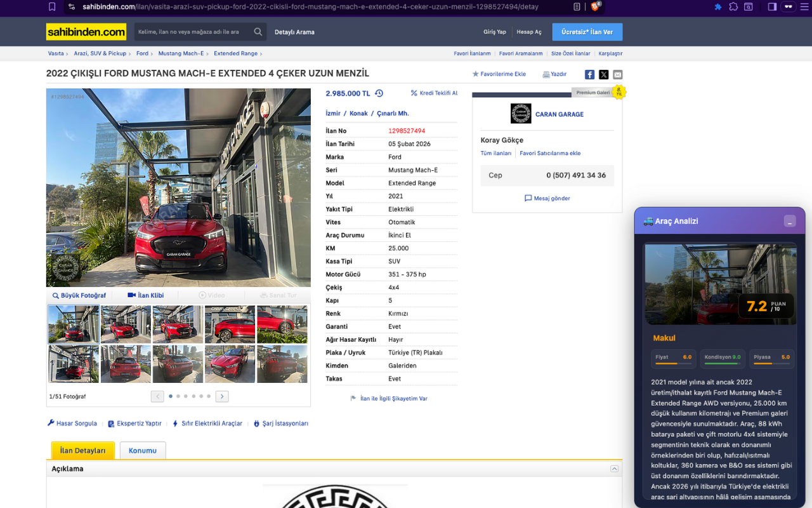Click Mustang Mach-E breadcrumb
Screen dimensions: 812x508
[x=181, y=53]
